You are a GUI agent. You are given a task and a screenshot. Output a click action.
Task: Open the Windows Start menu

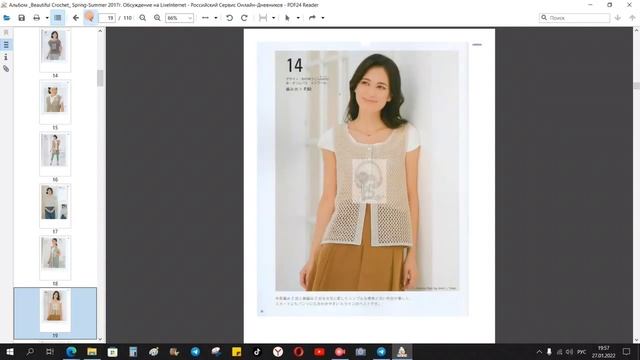(10, 352)
